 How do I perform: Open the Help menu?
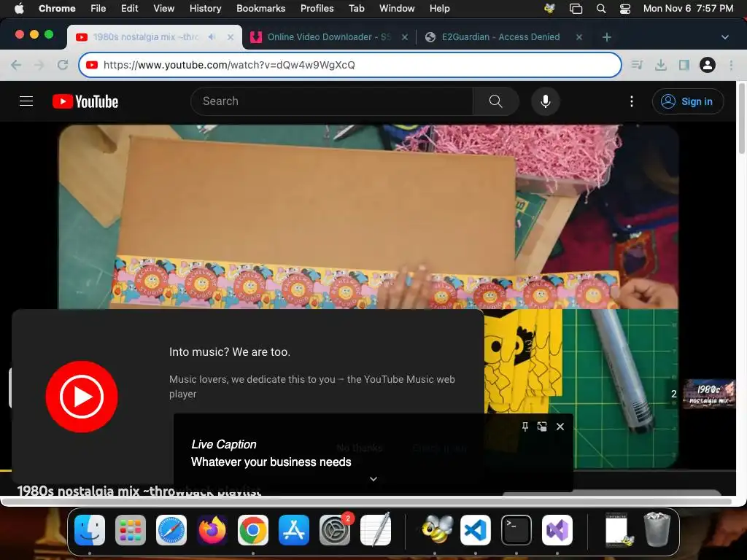point(439,8)
